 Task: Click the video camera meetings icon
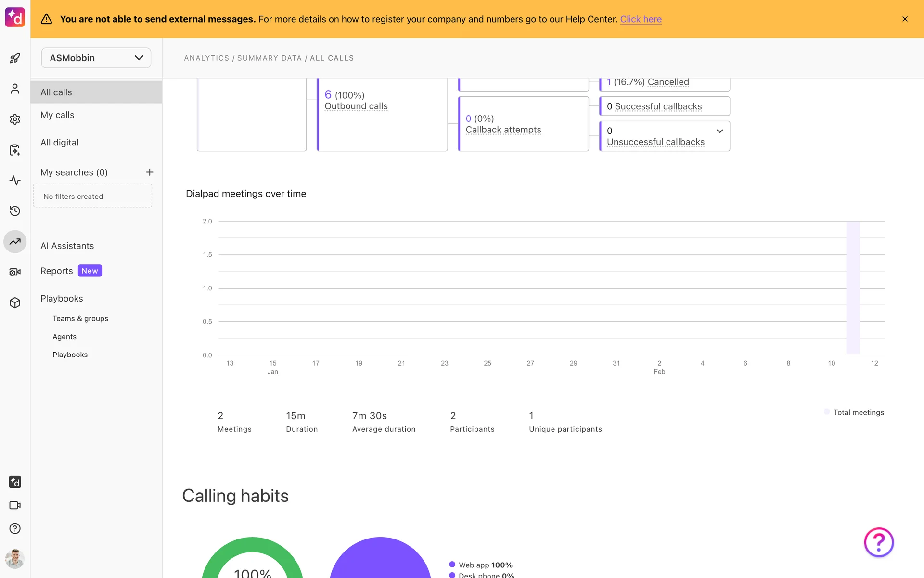point(15,505)
